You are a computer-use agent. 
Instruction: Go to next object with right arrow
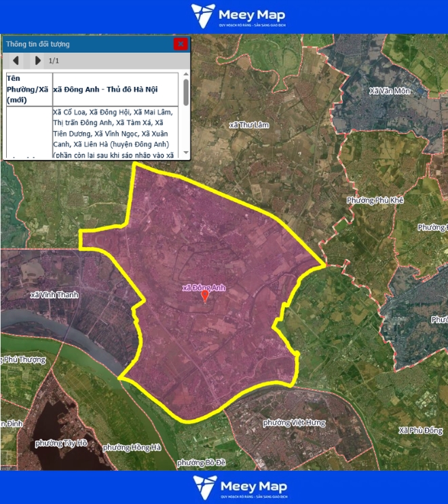(x=37, y=61)
